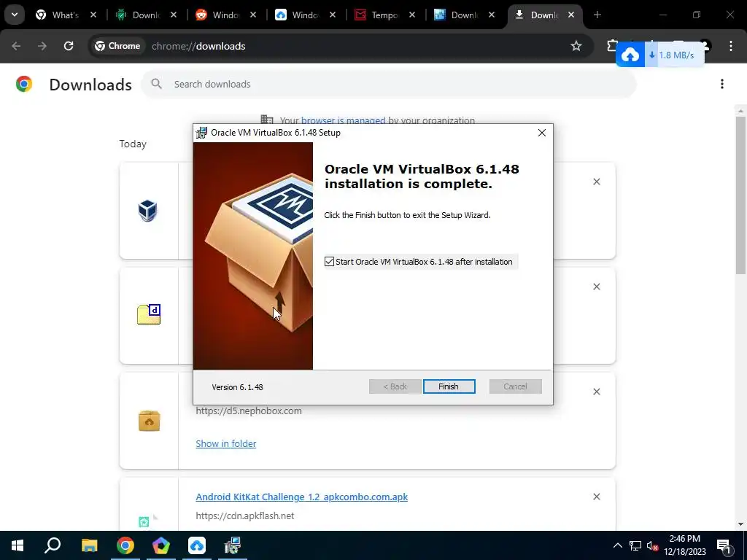Click the nephobox package file icon
This screenshot has width=747, height=560.
(x=149, y=421)
